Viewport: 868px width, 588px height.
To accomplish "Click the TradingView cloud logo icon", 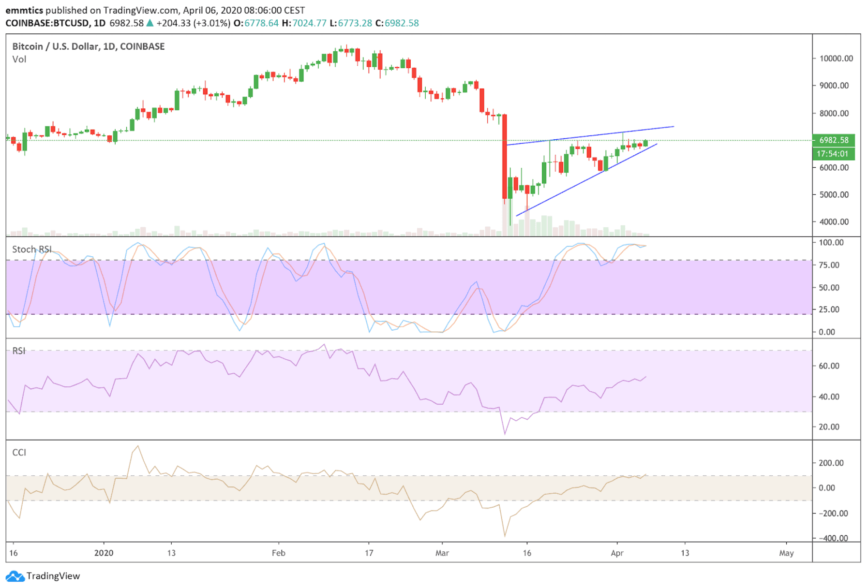I will coord(15,576).
